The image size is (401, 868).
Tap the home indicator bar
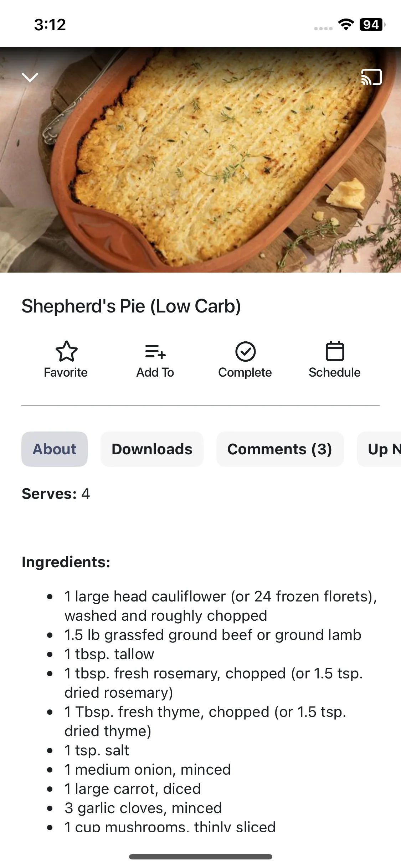point(200,857)
